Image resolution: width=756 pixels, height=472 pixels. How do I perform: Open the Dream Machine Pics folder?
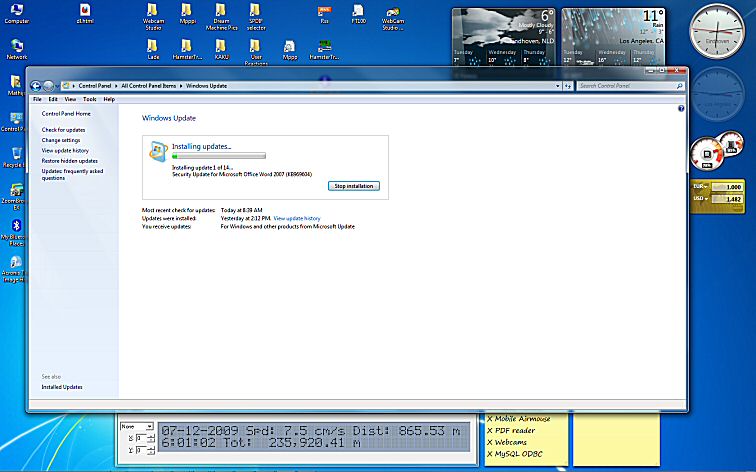[x=221, y=17]
